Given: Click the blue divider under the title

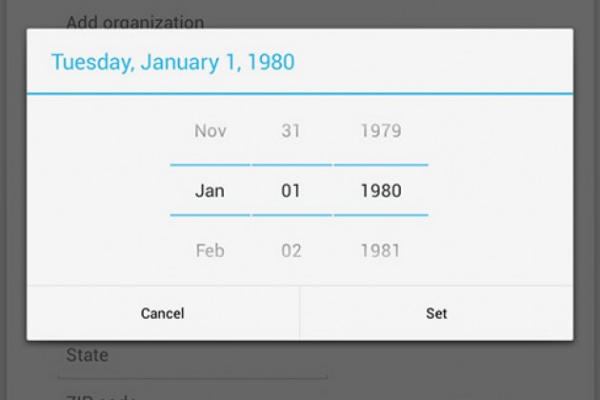Looking at the screenshot, I should pos(300,93).
